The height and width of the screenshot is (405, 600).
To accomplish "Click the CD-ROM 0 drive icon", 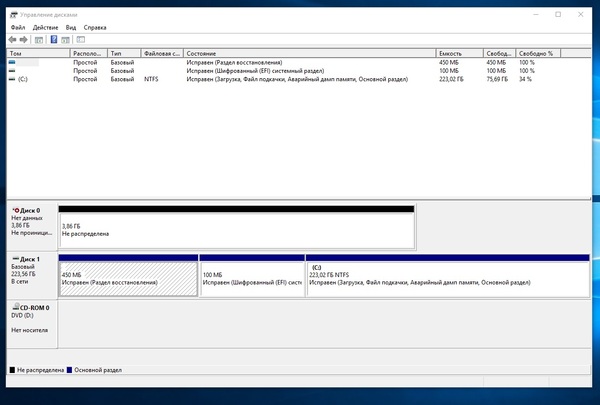I will 15,308.
